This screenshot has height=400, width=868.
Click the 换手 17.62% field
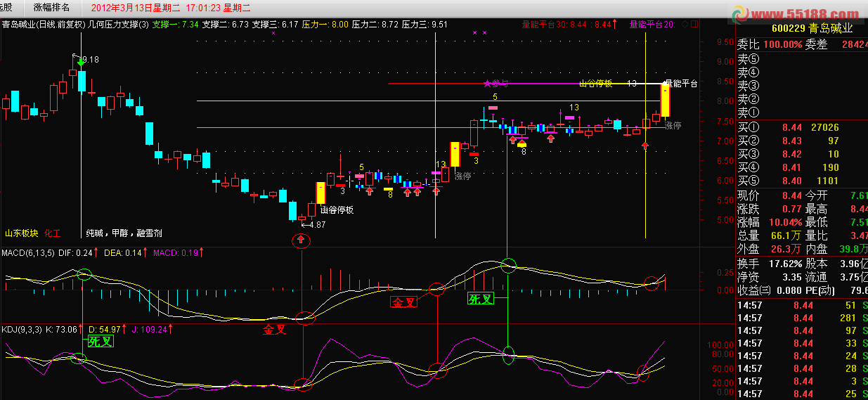coord(770,264)
